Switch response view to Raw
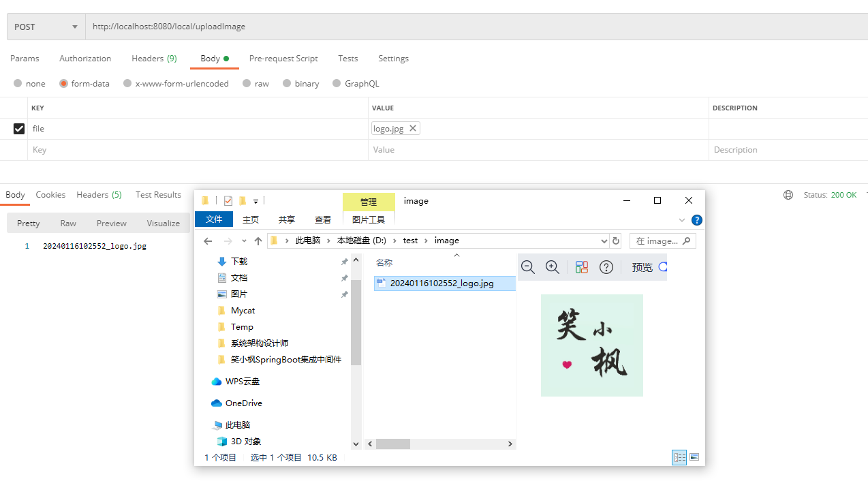Viewport: 868px width, 494px height. pos(68,223)
